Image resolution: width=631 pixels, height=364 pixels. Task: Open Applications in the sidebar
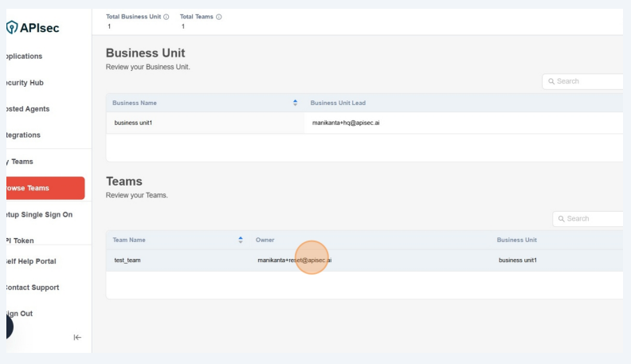tap(24, 57)
